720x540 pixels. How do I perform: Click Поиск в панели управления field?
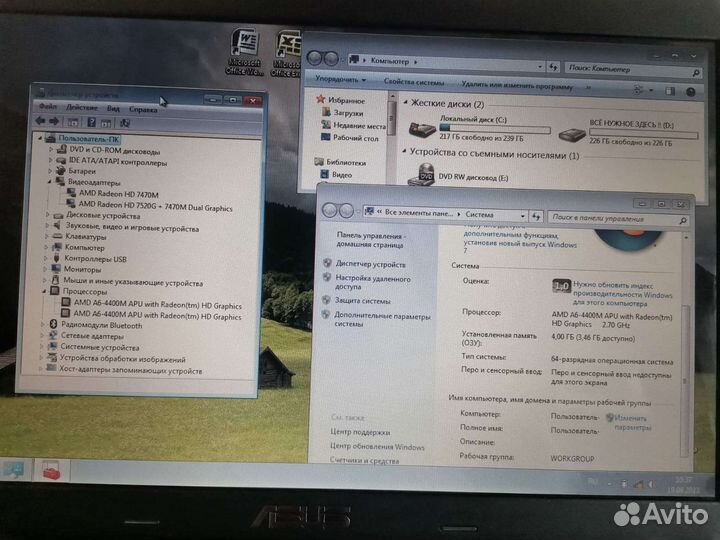point(619,219)
